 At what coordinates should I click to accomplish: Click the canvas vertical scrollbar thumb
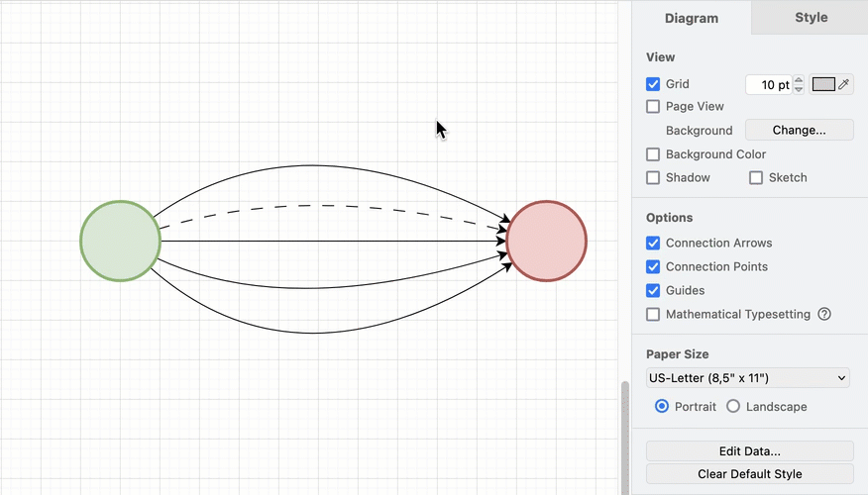[x=625, y=437]
